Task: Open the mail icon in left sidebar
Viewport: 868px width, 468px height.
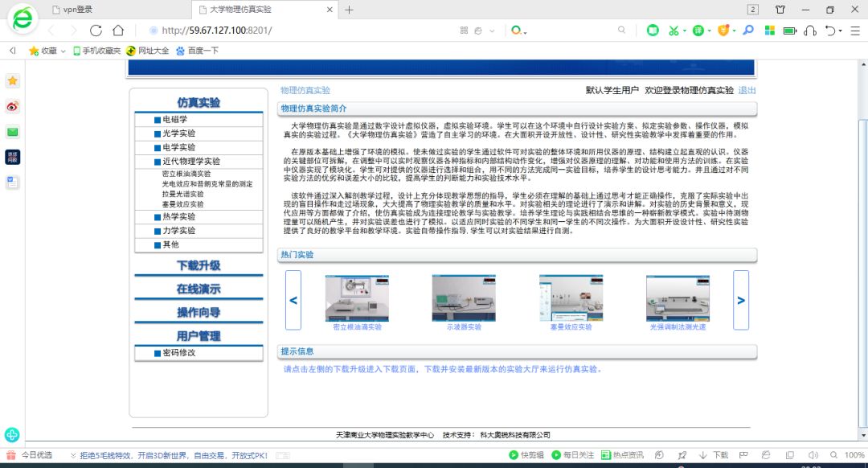Action: click(x=13, y=132)
